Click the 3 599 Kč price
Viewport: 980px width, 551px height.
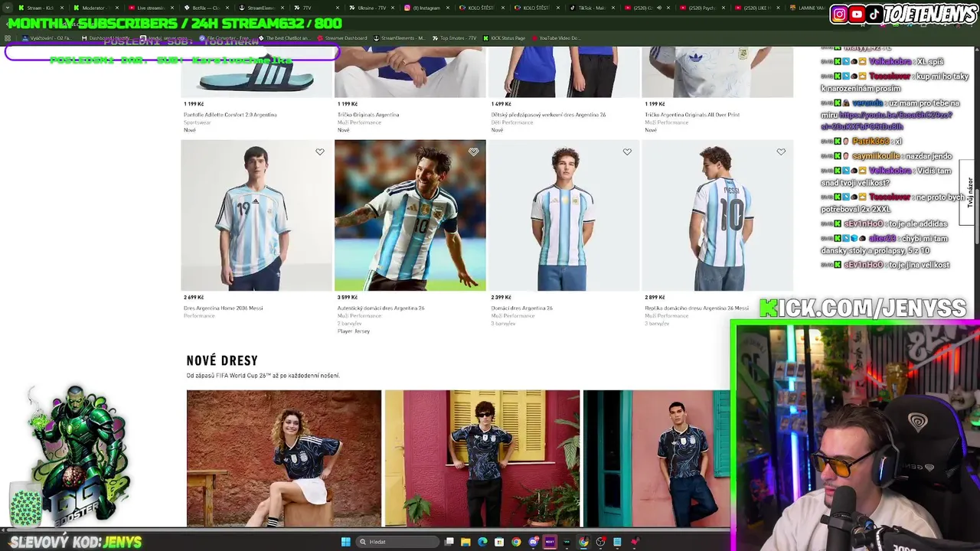pyautogui.click(x=348, y=297)
